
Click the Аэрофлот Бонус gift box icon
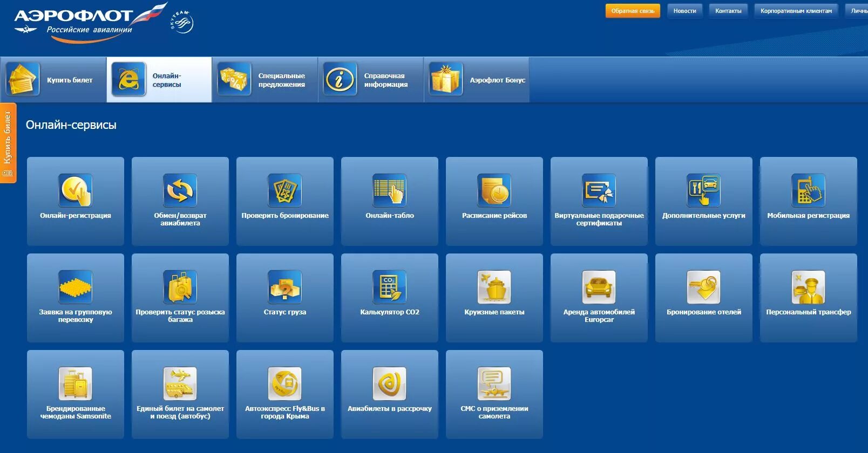click(x=446, y=79)
